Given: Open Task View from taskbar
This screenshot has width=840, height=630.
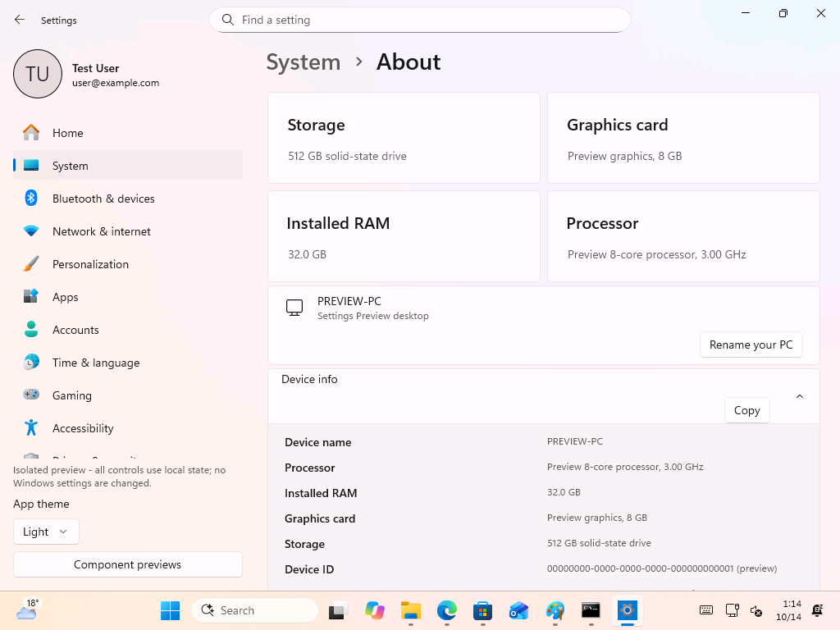Looking at the screenshot, I should pyautogui.click(x=339, y=610).
